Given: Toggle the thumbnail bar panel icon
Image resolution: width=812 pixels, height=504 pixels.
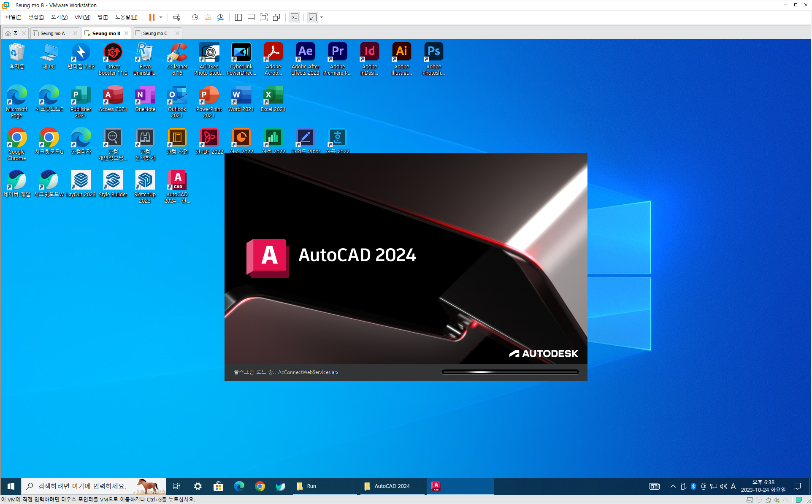Looking at the screenshot, I should pos(251,17).
